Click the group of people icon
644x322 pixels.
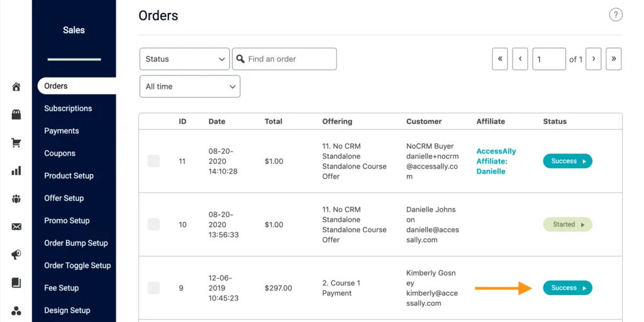click(16, 199)
